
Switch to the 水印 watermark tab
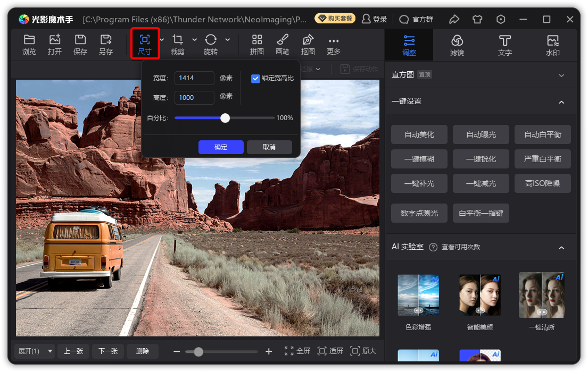point(553,45)
